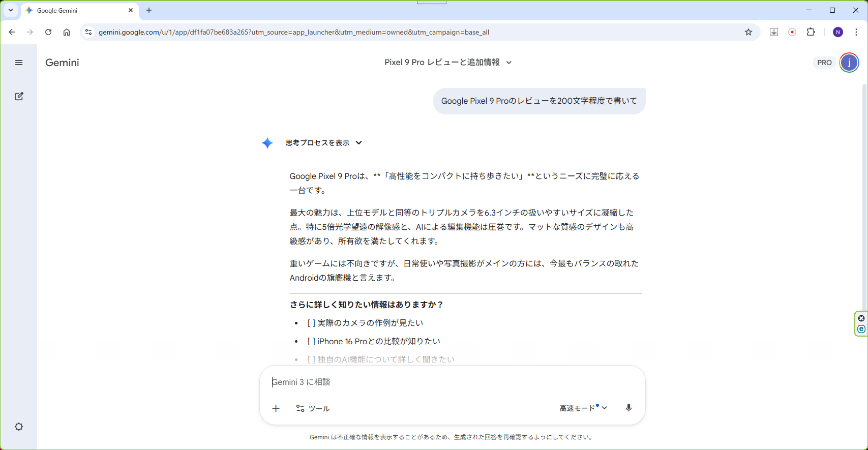Open a new browser tab
Screen dimensions: 868x450
click(x=149, y=10)
